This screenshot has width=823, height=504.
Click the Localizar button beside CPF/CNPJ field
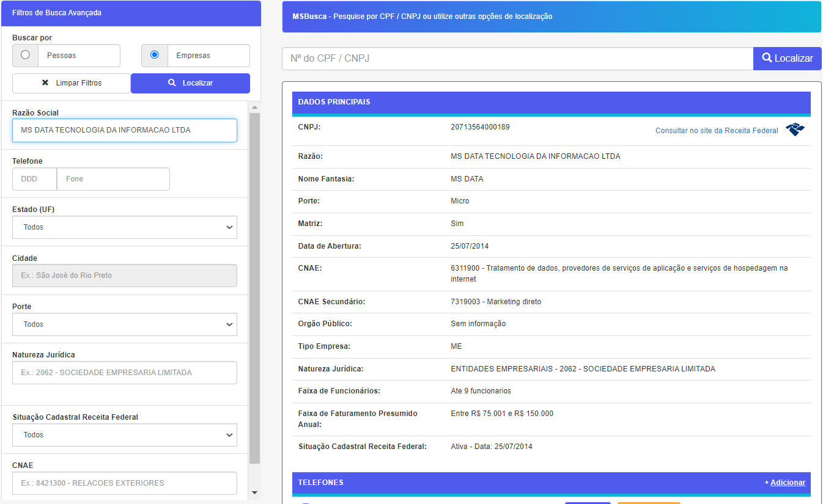coord(788,59)
